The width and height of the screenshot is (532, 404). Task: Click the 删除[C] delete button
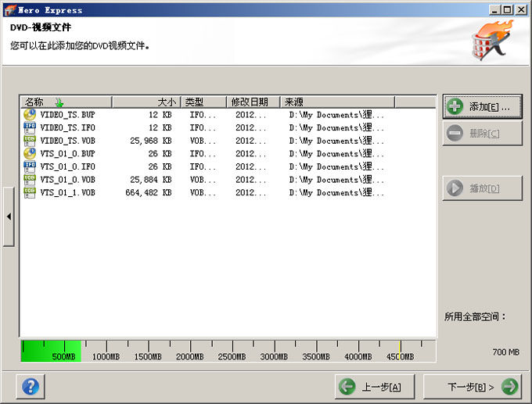(x=482, y=133)
